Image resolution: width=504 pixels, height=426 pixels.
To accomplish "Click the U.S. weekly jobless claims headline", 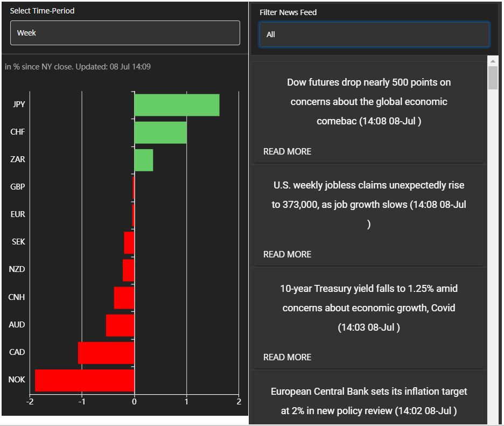I will click(x=369, y=205).
